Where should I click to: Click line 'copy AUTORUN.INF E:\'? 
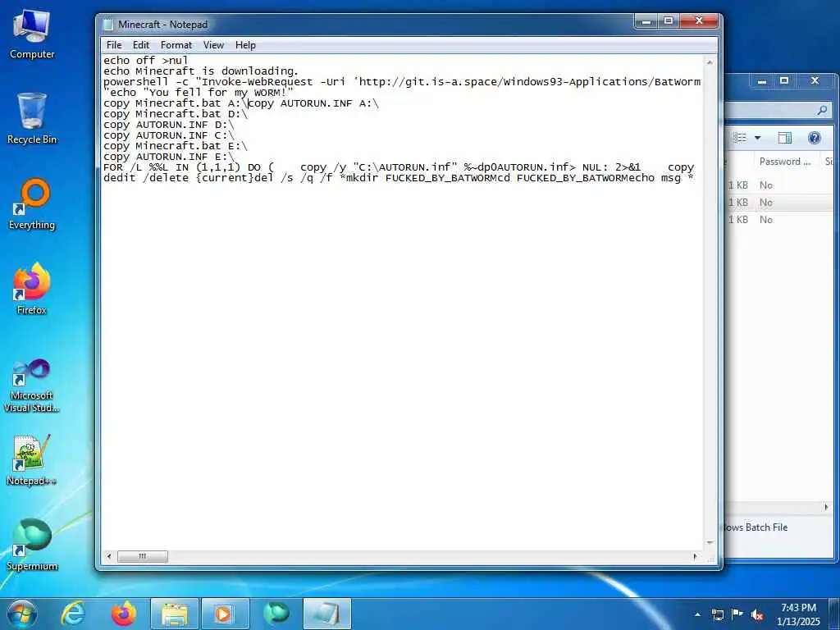coord(169,157)
